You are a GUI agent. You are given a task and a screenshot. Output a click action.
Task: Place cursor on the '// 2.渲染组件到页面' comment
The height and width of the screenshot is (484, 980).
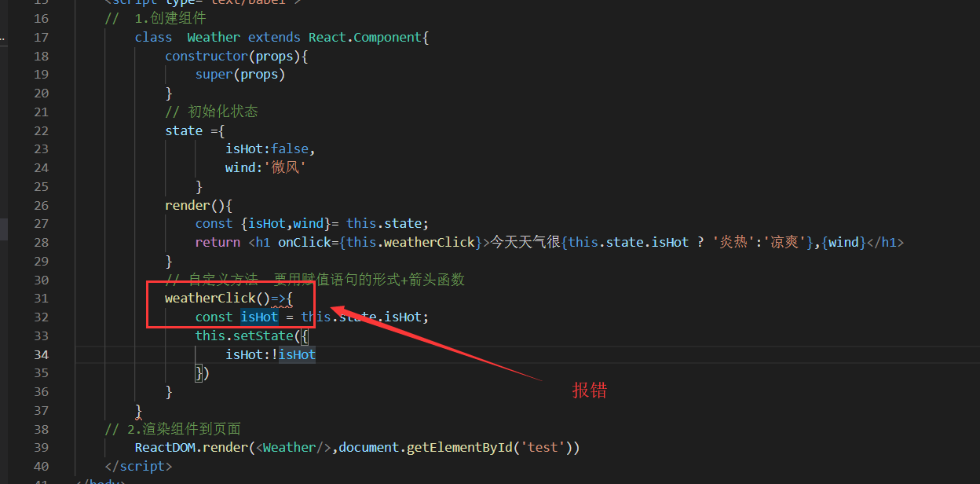[173, 429]
